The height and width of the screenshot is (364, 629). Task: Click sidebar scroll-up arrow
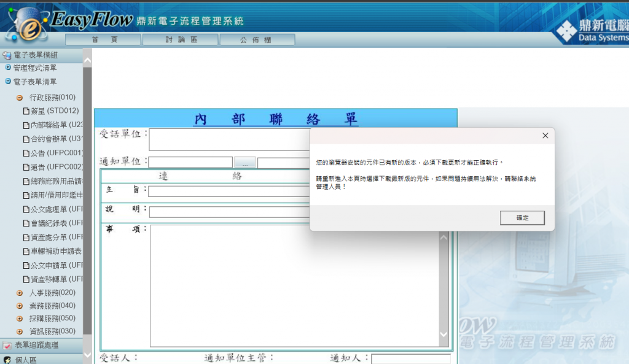tap(87, 61)
